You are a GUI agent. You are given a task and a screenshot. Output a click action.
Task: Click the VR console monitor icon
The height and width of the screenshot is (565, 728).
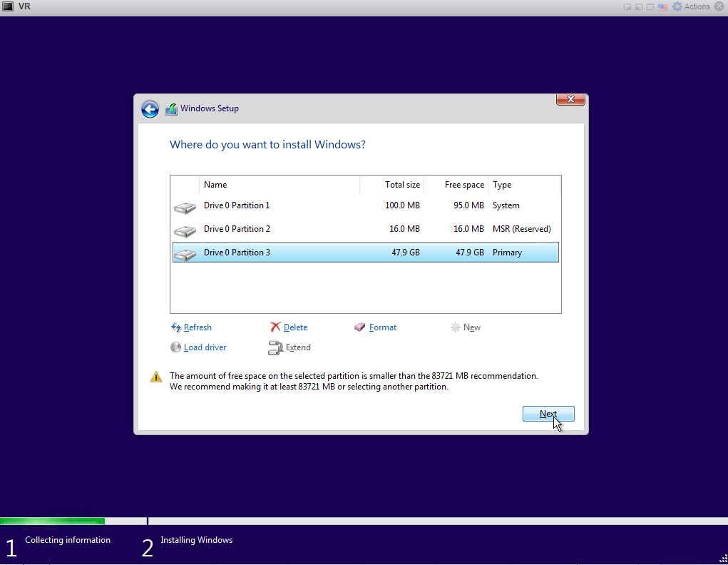(x=8, y=6)
